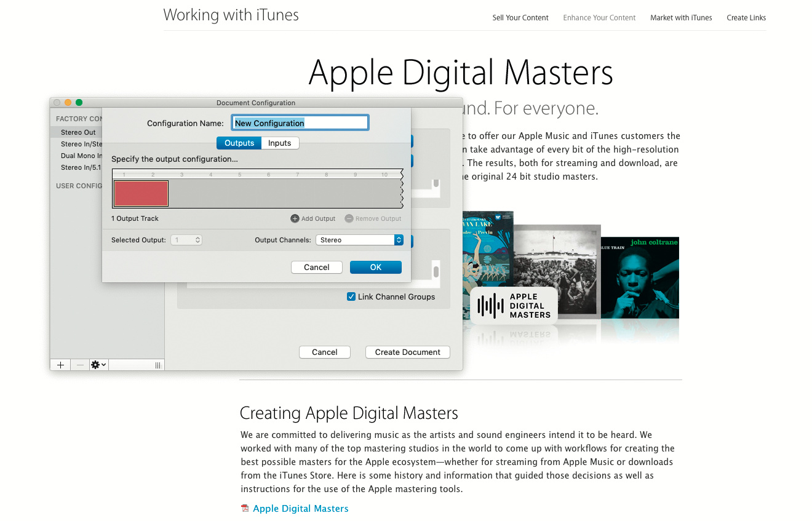Toggle the Link Channel Groups checkbox

351,296
